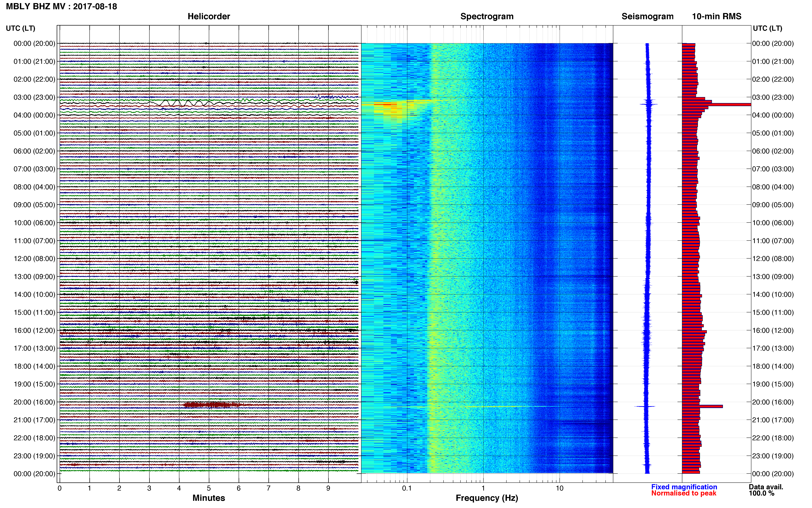Viewport: 812px width, 508px height.
Task: Click right-axis time label '18:00 (14:00)'
Action: click(x=773, y=366)
